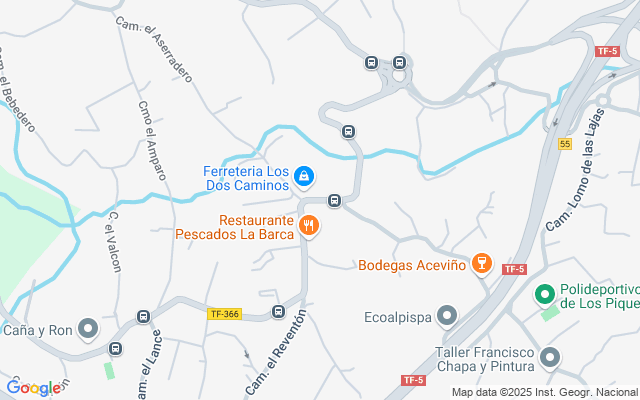Click the Ferreteria Los Dos Caminos shop pin
Image resolution: width=640 pixels, height=400 pixels.
(304, 178)
